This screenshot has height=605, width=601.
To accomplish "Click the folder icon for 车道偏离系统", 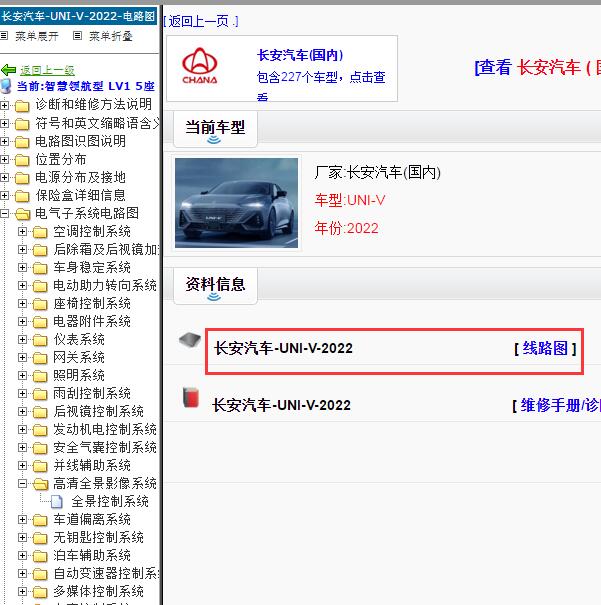I will (x=40, y=520).
